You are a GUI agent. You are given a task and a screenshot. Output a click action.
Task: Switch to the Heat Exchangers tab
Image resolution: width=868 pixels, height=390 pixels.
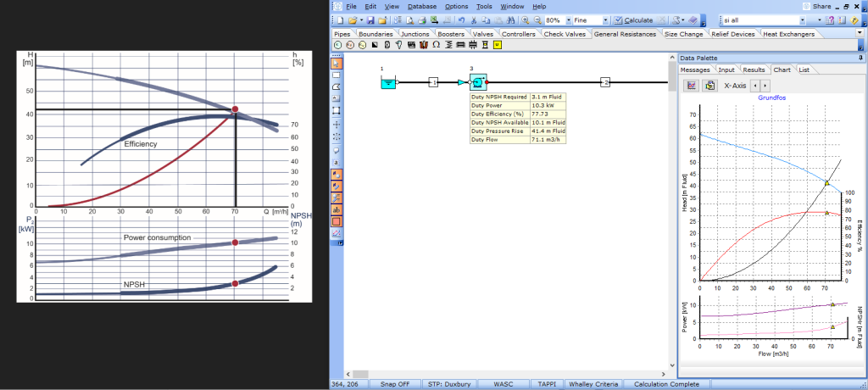(x=788, y=34)
